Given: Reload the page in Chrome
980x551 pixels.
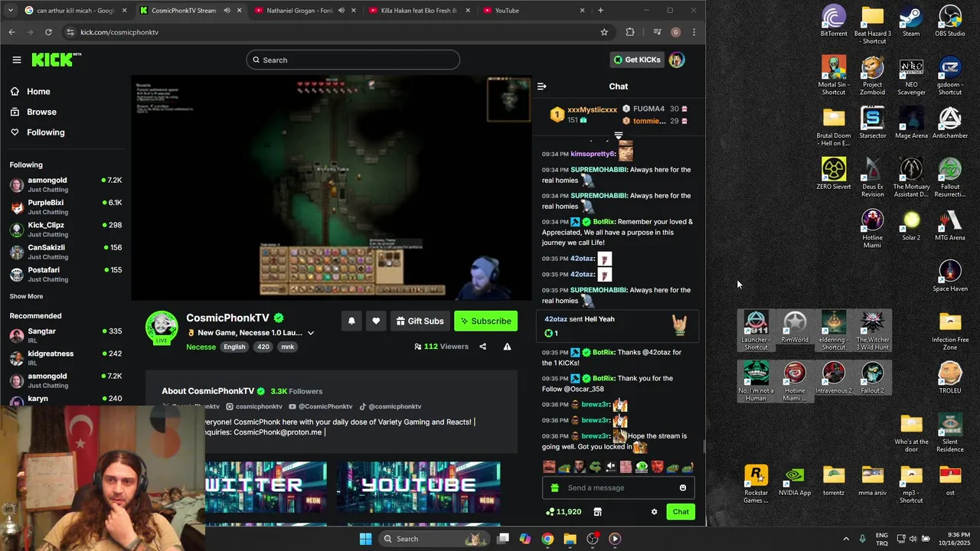Looking at the screenshot, I should click(x=48, y=32).
